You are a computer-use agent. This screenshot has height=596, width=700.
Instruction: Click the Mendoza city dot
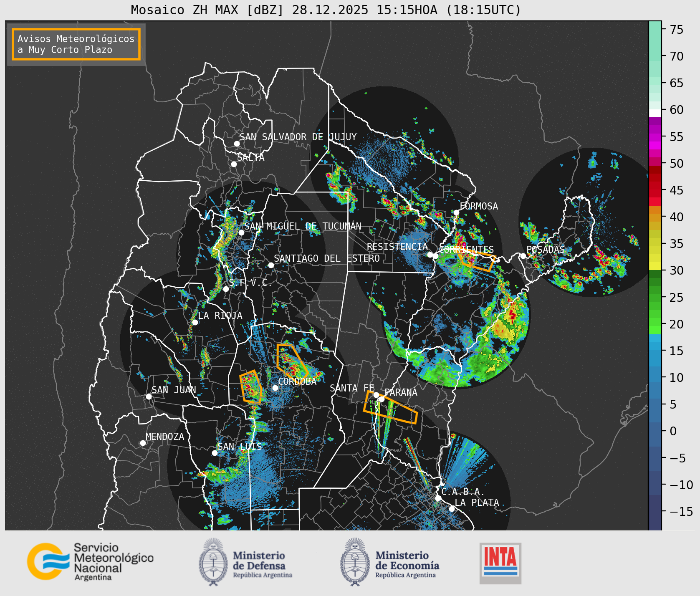coord(143,443)
